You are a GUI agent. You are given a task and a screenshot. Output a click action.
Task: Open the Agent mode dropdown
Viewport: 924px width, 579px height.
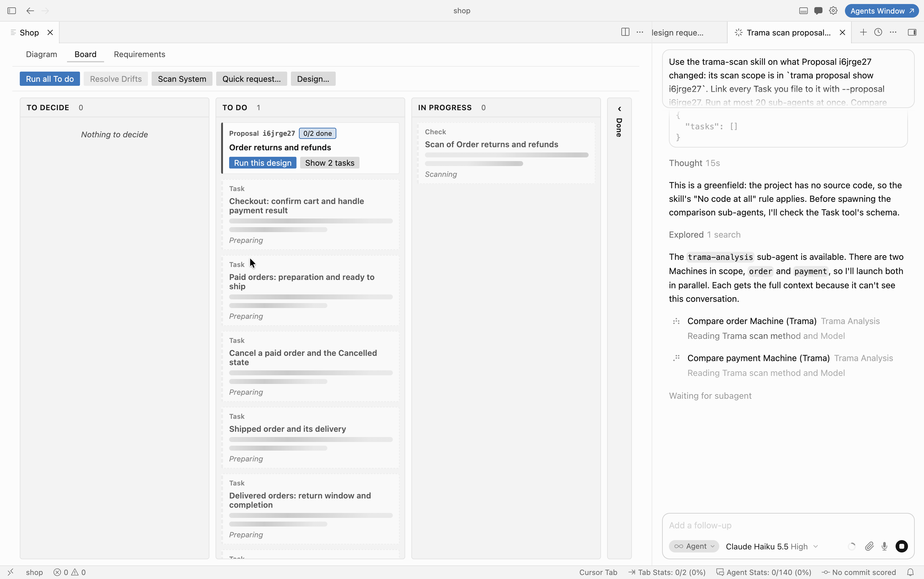(694, 547)
